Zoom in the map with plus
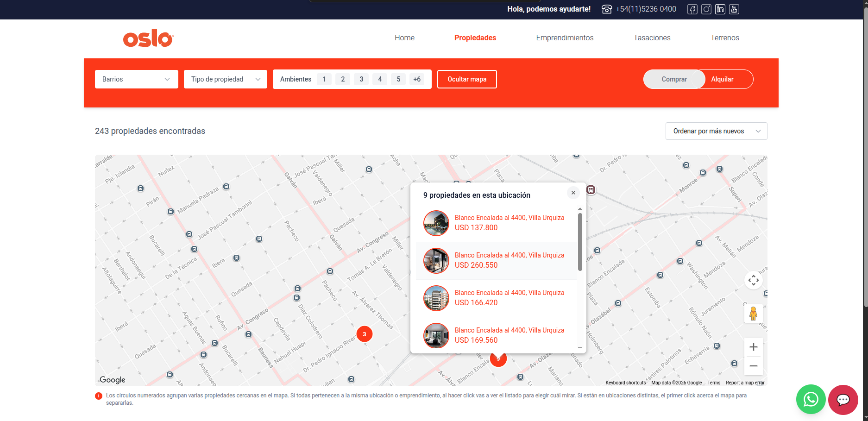 [x=754, y=347]
